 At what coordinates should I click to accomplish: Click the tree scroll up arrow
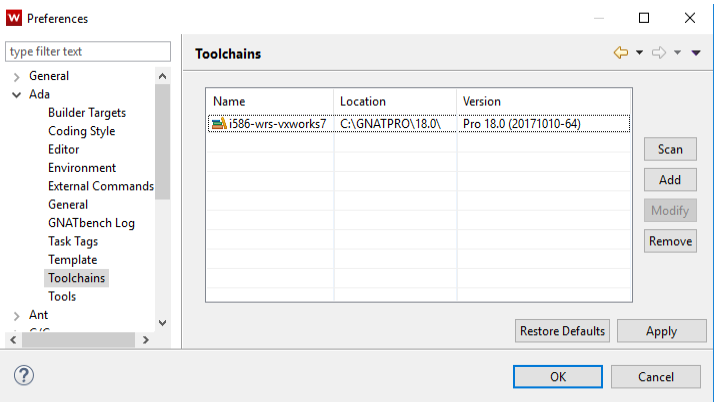tap(163, 76)
